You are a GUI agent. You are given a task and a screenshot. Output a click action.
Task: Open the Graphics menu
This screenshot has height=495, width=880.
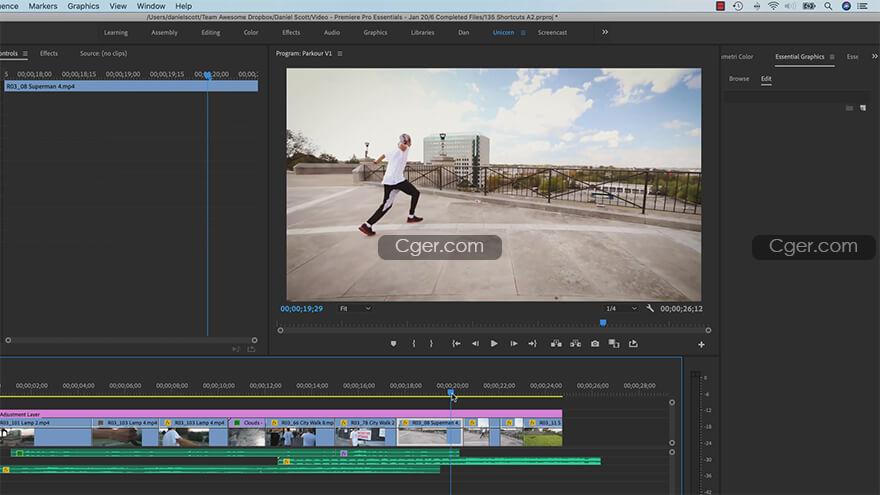click(83, 6)
